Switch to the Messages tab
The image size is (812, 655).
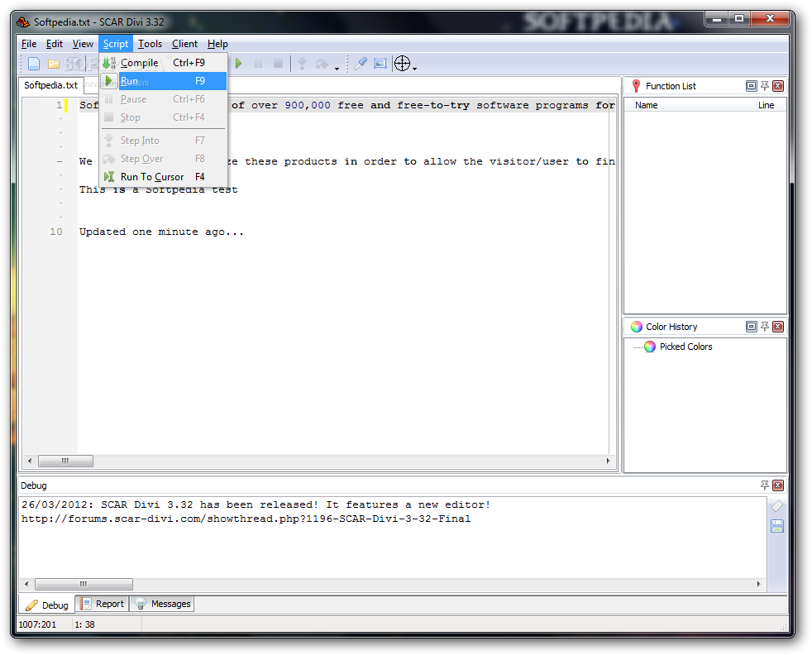(162, 604)
